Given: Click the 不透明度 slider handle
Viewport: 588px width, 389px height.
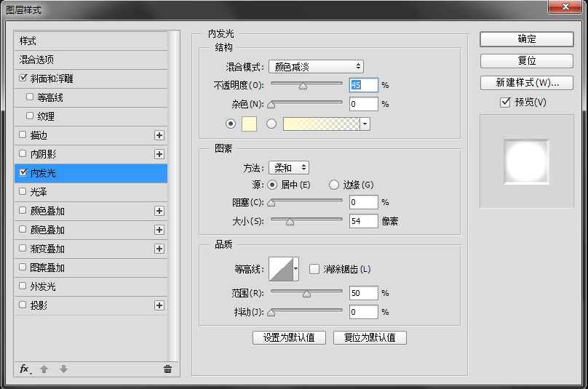Looking at the screenshot, I should point(303,87).
